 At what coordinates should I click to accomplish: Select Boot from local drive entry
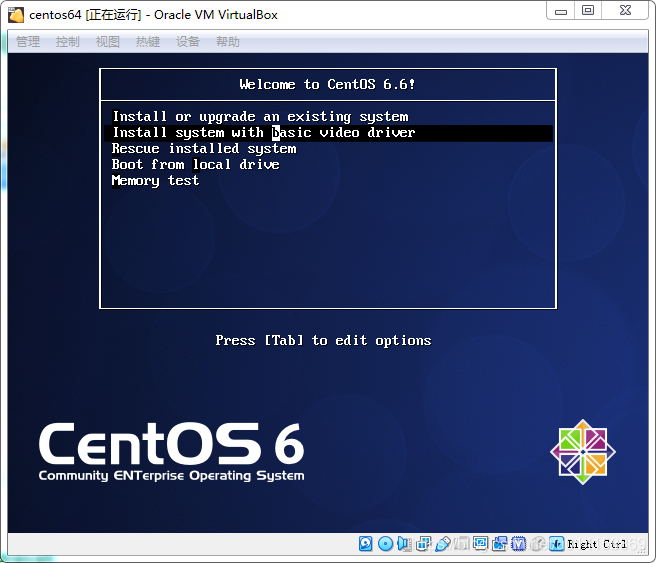[x=328, y=164]
